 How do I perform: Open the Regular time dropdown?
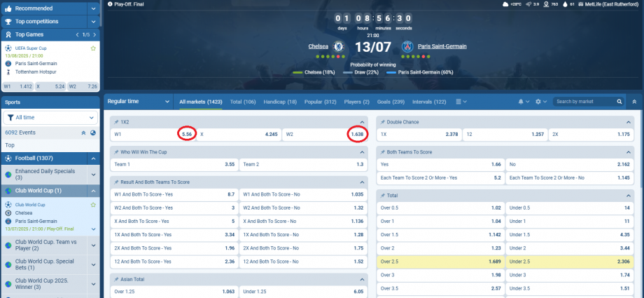click(139, 102)
